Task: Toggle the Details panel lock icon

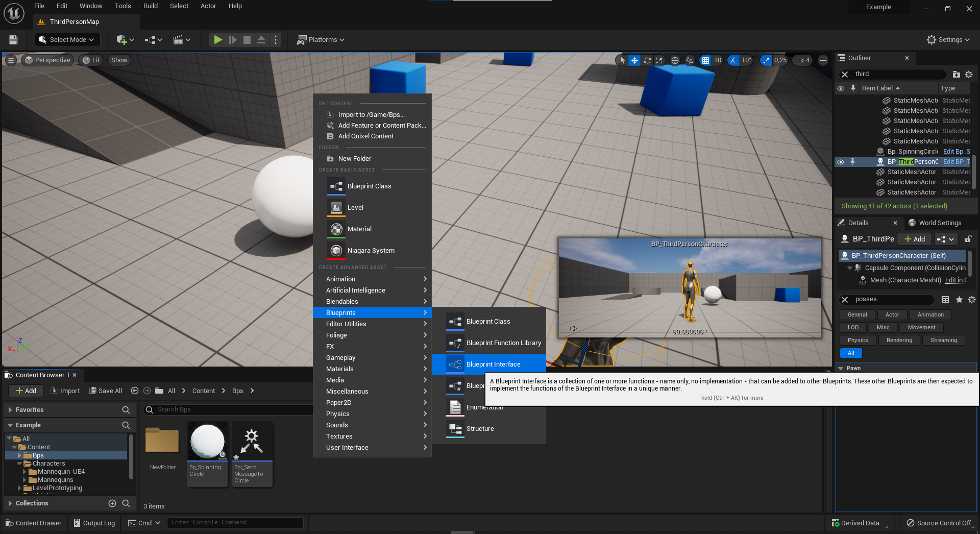Action: point(968,239)
